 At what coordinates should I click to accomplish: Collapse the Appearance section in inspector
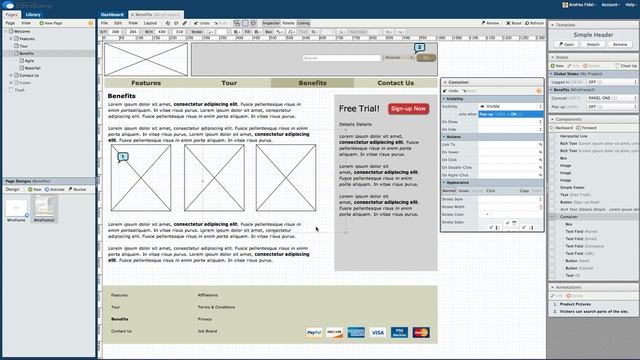tap(444, 182)
